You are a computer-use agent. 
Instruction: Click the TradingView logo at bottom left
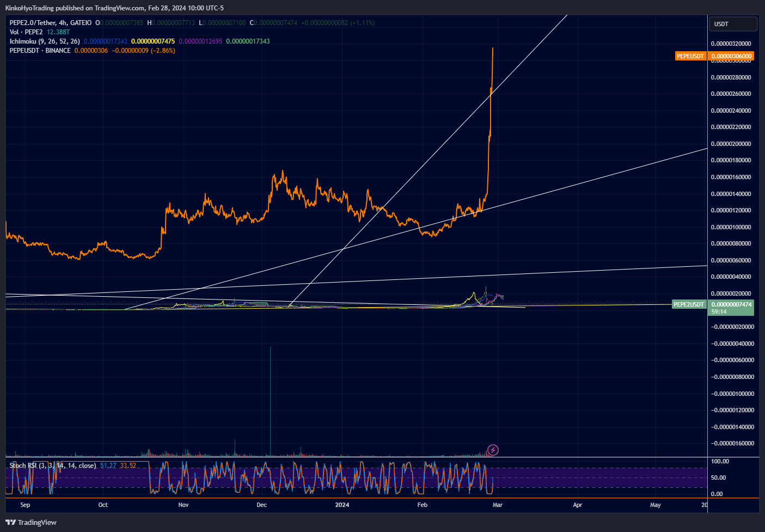click(x=31, y=522)
